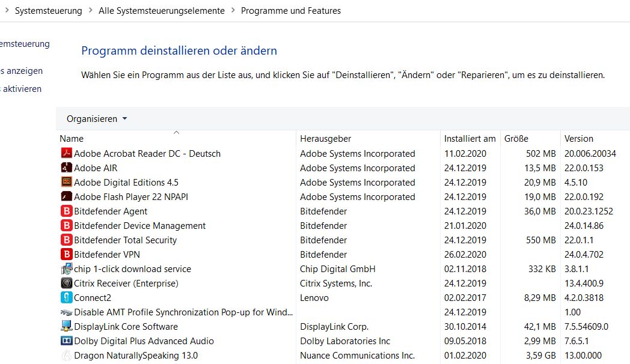
Task: Select Adobe Digital Editions 4.5 name
Action: 126,183
